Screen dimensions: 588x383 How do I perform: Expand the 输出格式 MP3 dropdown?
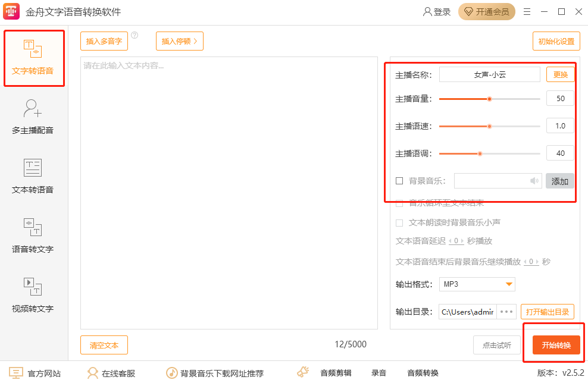tap(477, 284)
